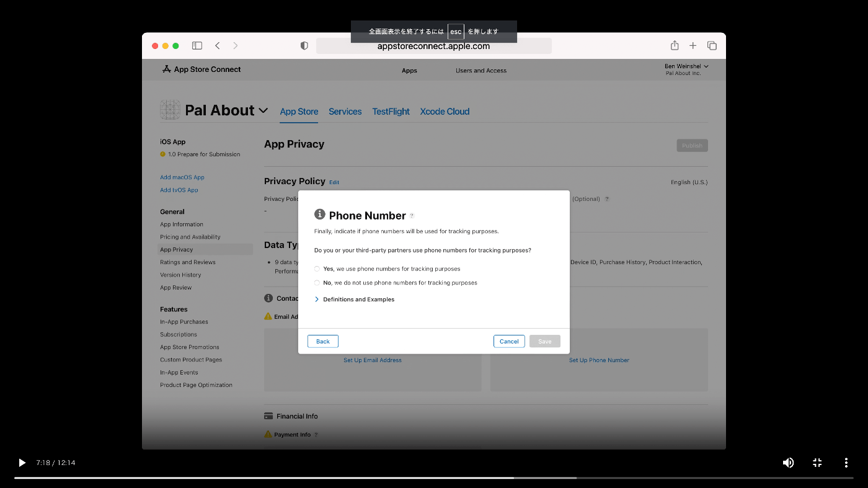Screen dimensions: 868x488
Task: Open English (U.S.) language selector
Action: 689,182
